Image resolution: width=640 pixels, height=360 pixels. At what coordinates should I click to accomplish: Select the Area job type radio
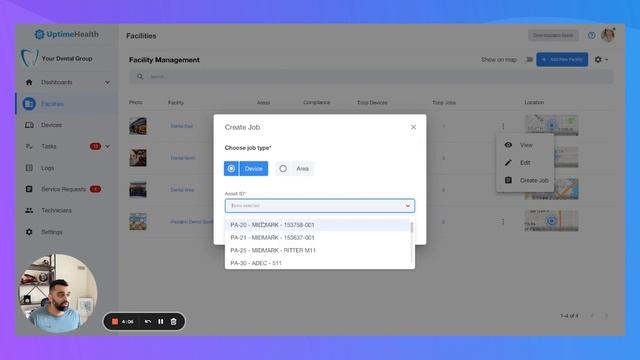[294, 169]
